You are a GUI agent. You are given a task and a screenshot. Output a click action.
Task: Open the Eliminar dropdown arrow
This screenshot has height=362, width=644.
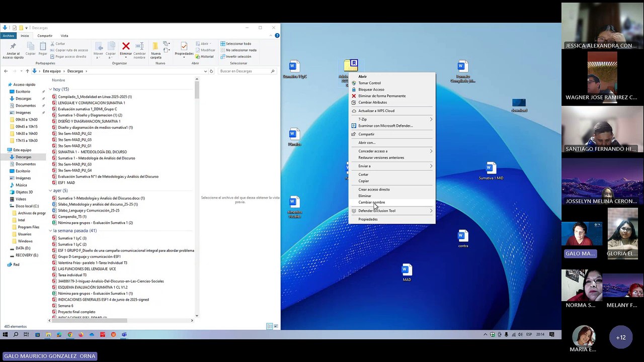click(x=126, y=57)
